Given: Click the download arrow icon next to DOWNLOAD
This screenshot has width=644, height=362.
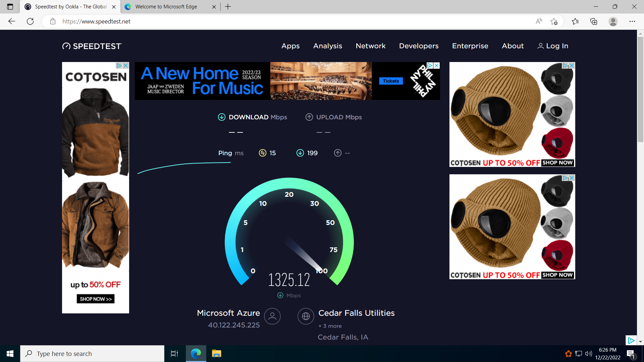Looking at the screenshot, I should pyautogui.click(x=222, y=117).
